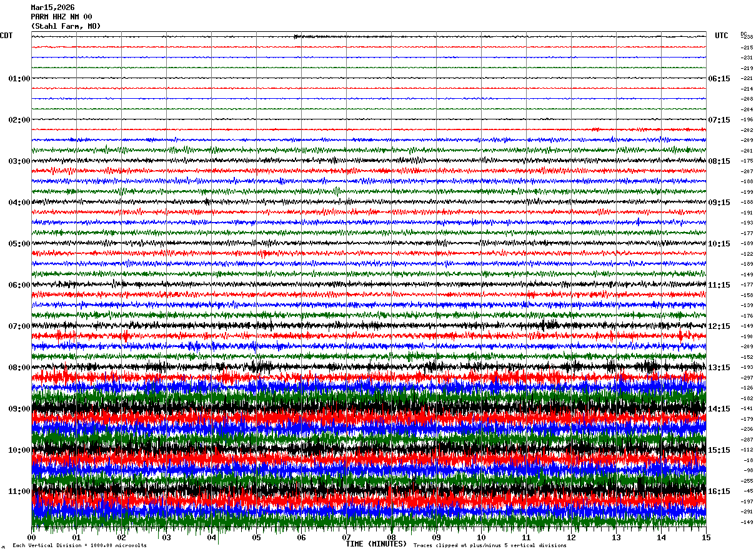Select the 11:00 CDT row label
The image size is (756, 554).
pyautogui.click(x=19, y=491)
